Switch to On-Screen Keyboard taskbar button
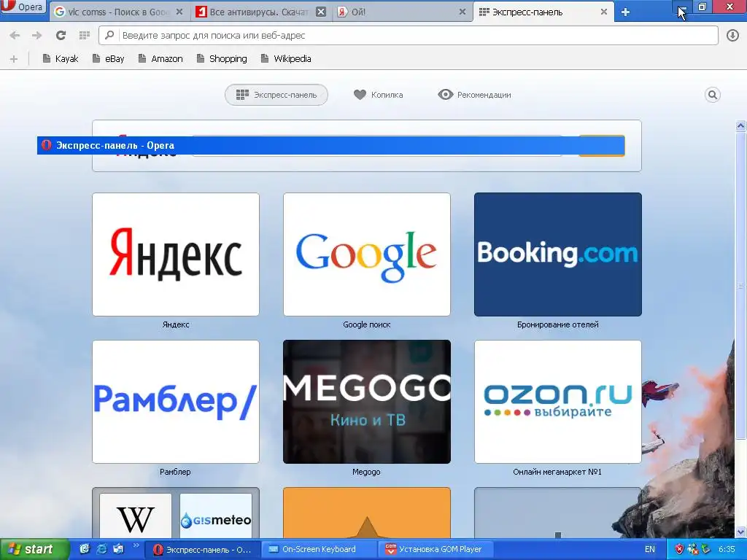Image resolution: width=747 pixels, height=560 pixels. (x=319, y=550)
